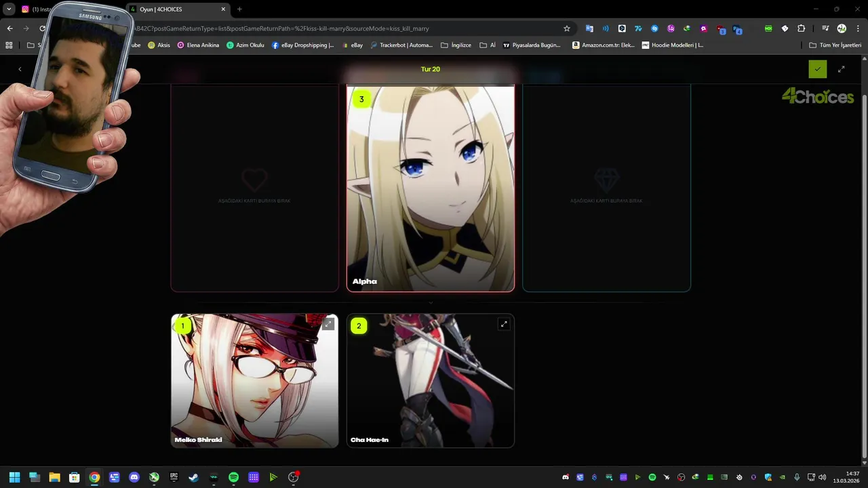Open the Windows Start menu

tap(14, 477)
